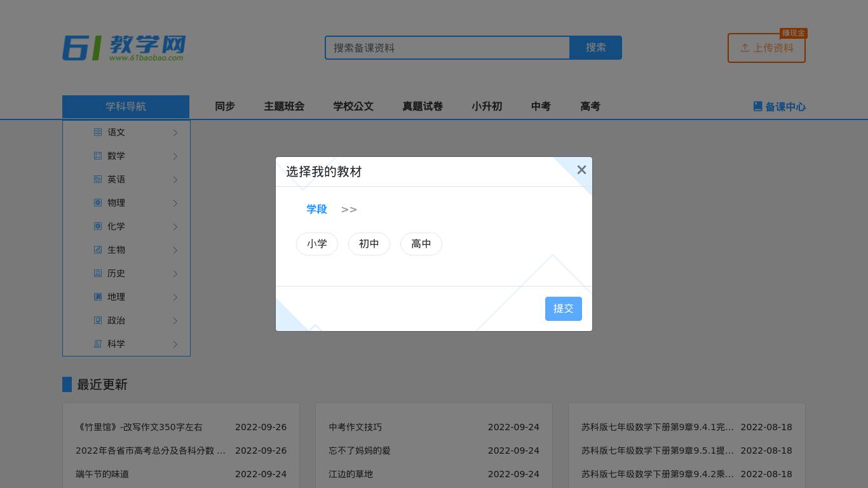Image resolution: width=868 pixels, height=488 pixels.
Task: Select the 物理 subject icon
Action: click(98, 203)
